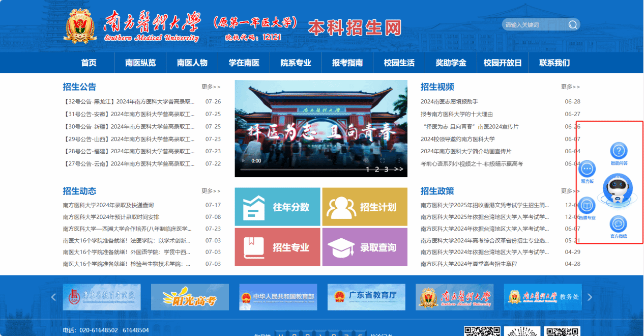
Task: Open the 南医纵览 menu
Action: coord(140,63)
